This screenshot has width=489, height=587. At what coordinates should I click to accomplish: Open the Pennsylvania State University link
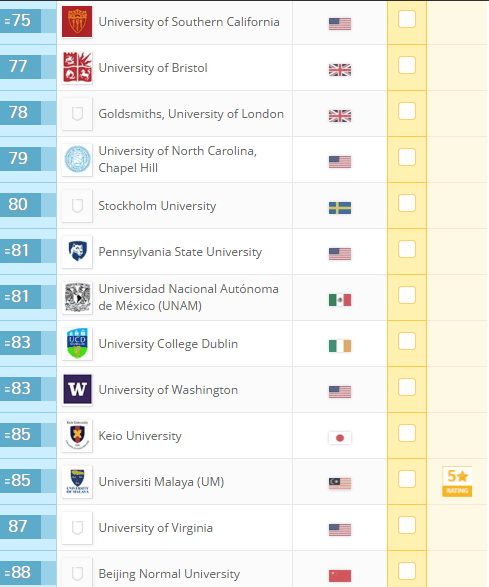180,252
